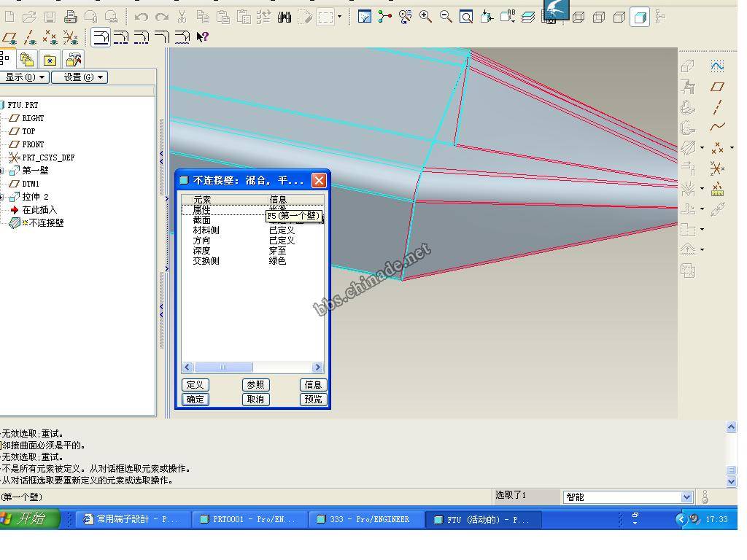Open the 设置 dropdown in model tree

(79, 77)
